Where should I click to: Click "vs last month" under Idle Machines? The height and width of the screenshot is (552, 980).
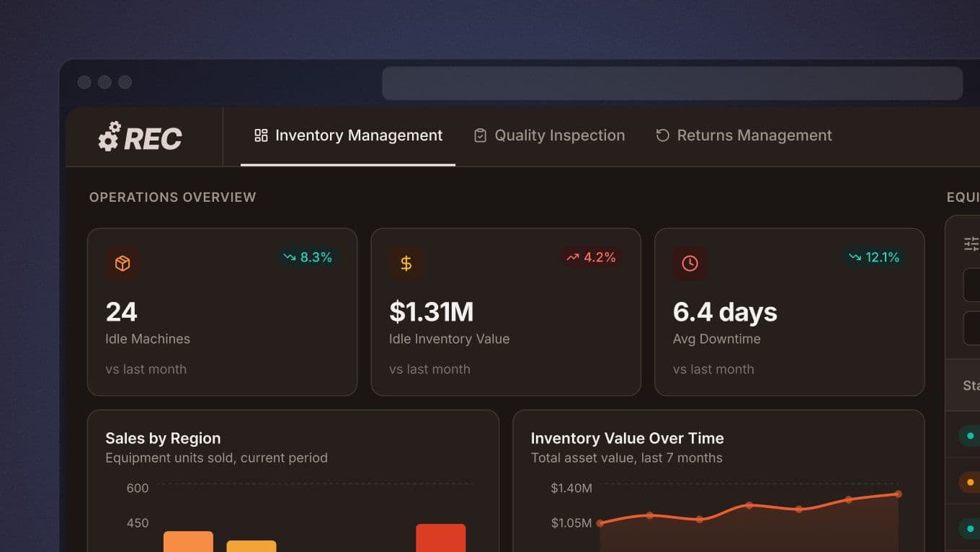point(146,369)
